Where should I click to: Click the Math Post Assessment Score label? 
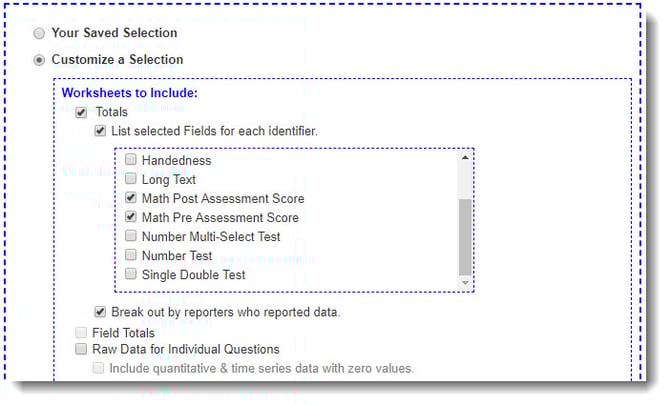coord(222,199)
